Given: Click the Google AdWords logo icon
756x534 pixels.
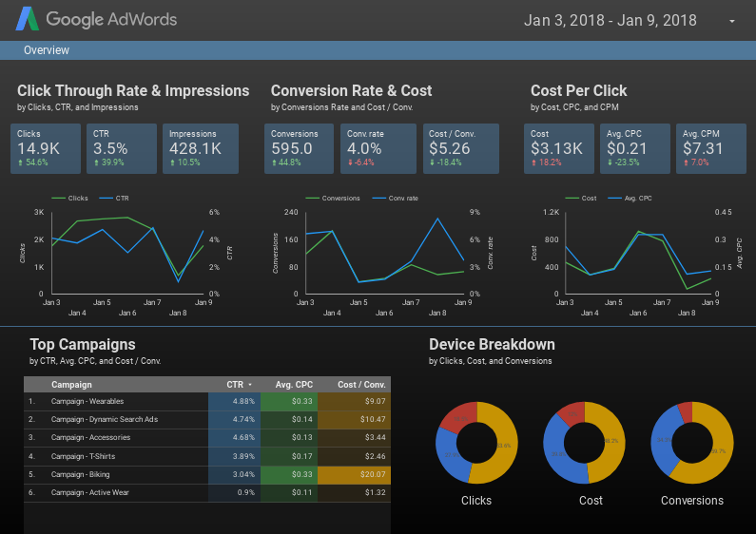Looking at the screenshot, I should [x=27, y=19].
